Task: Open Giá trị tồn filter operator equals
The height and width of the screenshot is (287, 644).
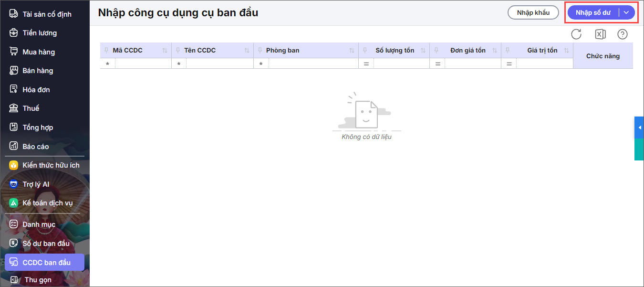Action: (509, 64)
